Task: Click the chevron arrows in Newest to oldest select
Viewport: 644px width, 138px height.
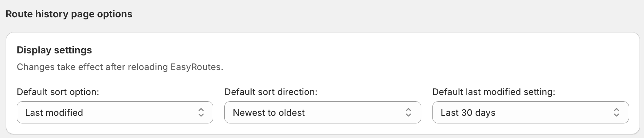Action: (409, 112)
